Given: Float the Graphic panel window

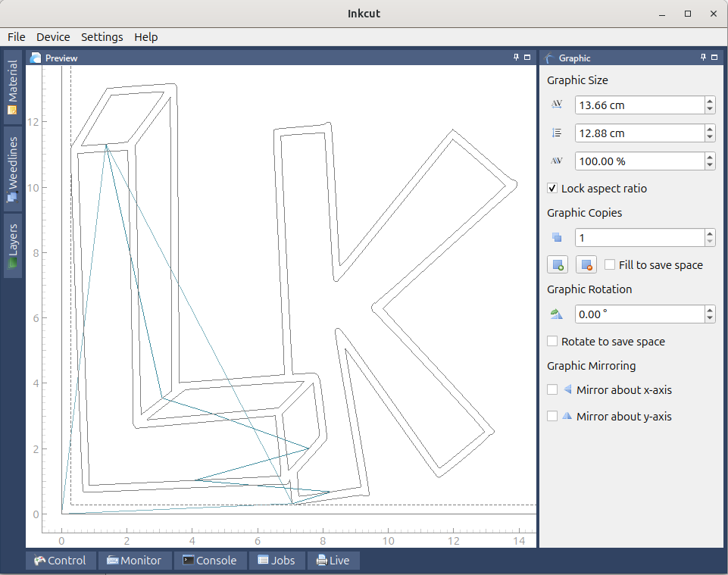Looking at the screenshot, I should [x=714, y=57].
